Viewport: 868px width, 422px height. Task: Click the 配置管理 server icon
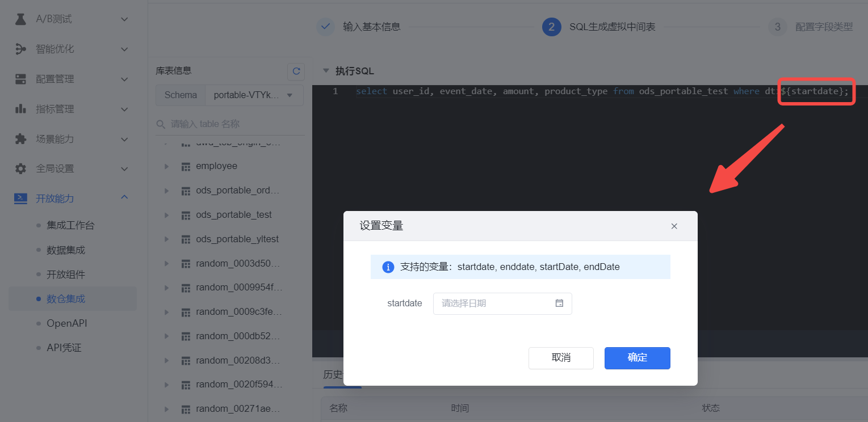[21, 79]
